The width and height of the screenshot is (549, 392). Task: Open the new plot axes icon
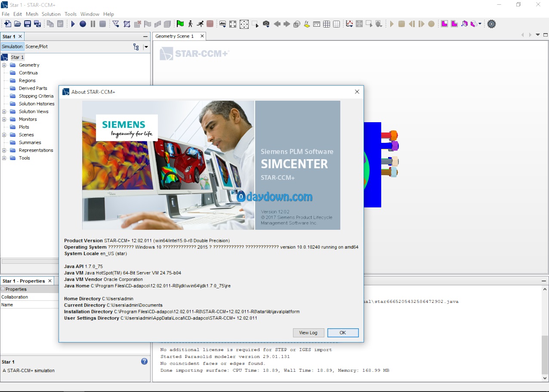(349, 24)
